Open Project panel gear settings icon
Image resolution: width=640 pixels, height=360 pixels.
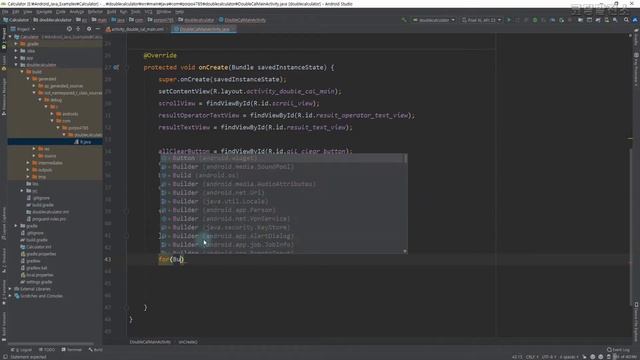(x=89, y=29)
